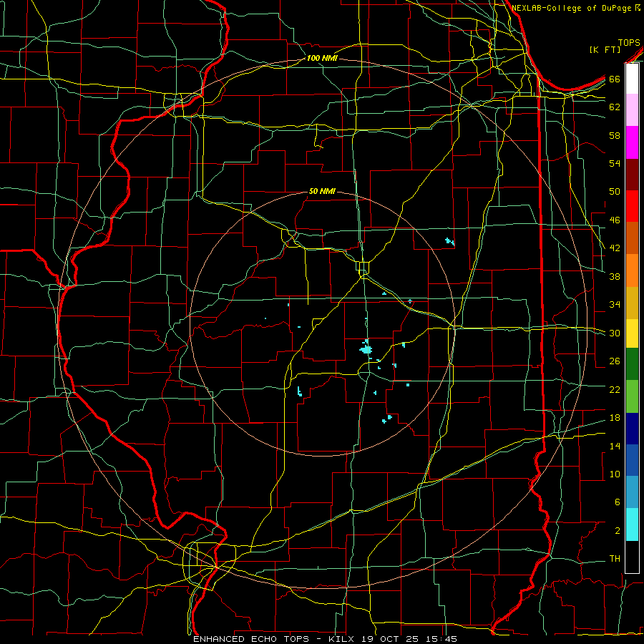
Task: Click the legend value 50
Action: click(615, 191)
